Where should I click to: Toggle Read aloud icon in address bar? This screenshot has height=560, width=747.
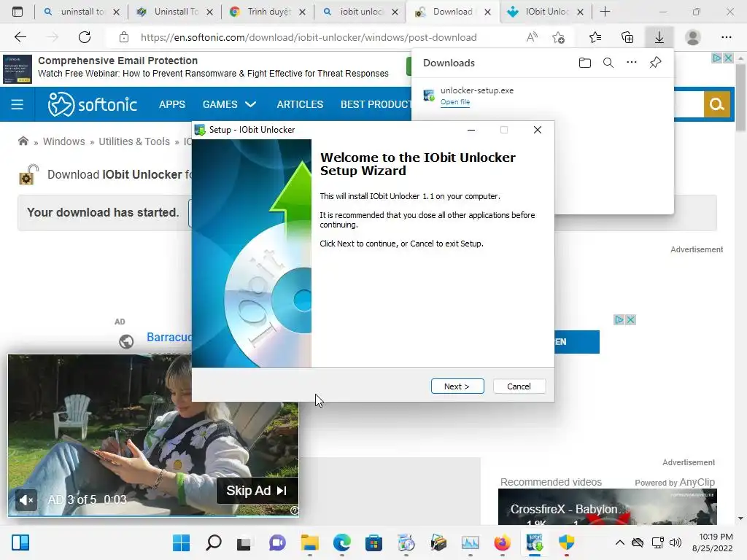(532, 37)
